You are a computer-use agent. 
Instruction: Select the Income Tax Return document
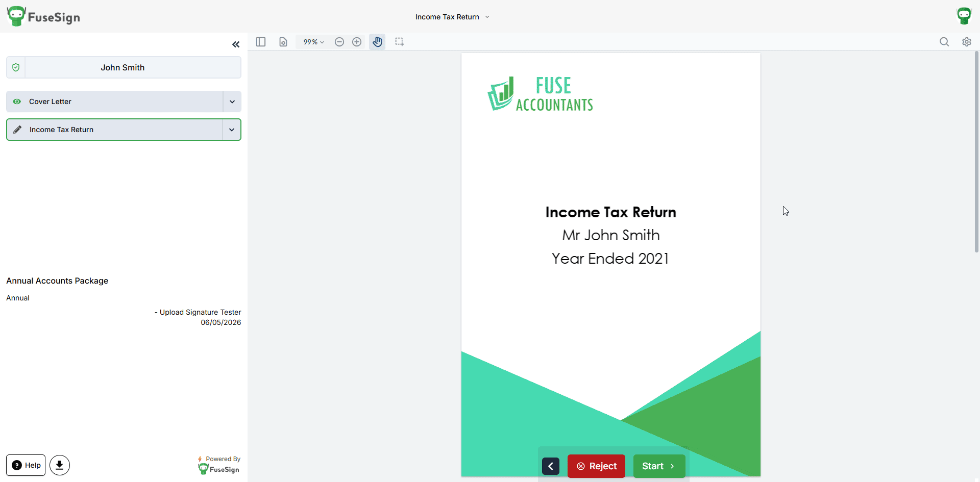point(115,130)
